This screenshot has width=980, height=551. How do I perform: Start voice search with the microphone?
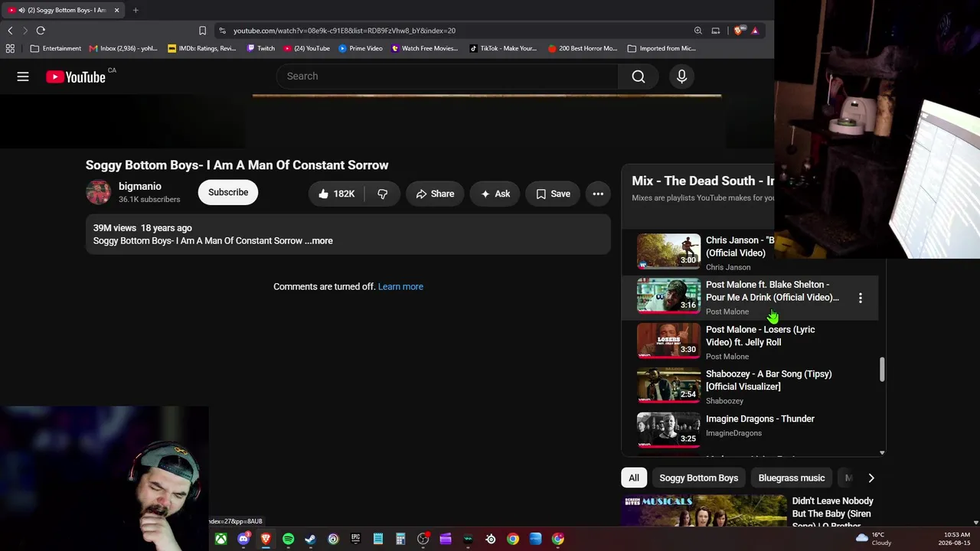pos(681,77)
